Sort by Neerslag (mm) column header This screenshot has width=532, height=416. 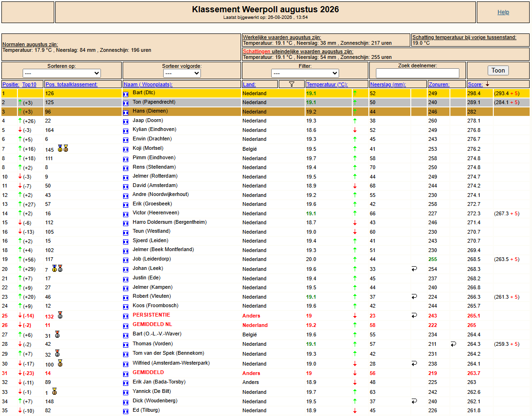tap(388, 84)
